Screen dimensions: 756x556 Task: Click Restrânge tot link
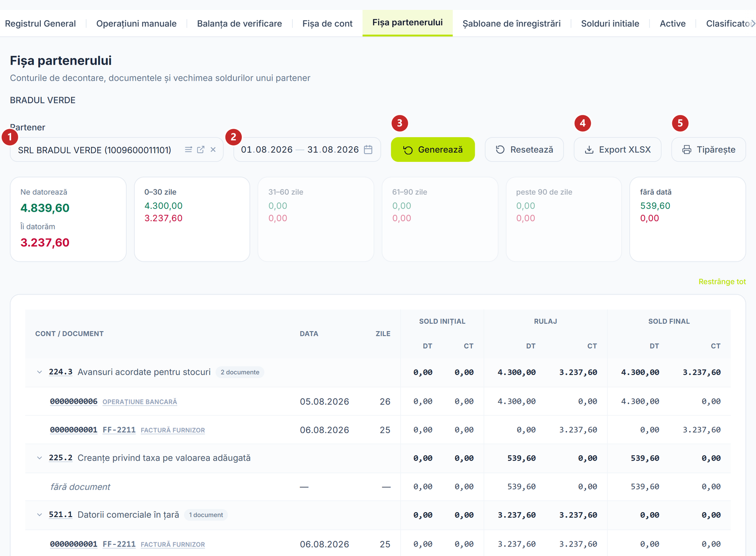(x=722, y=282)
